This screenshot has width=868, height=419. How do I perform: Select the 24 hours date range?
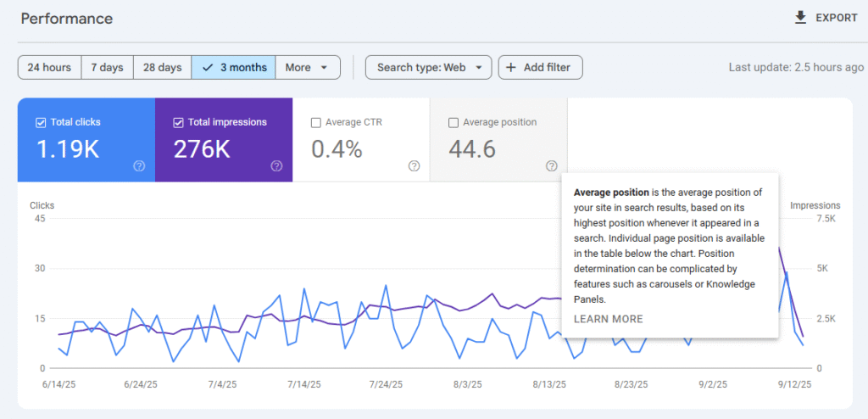[x=49, y=68]
